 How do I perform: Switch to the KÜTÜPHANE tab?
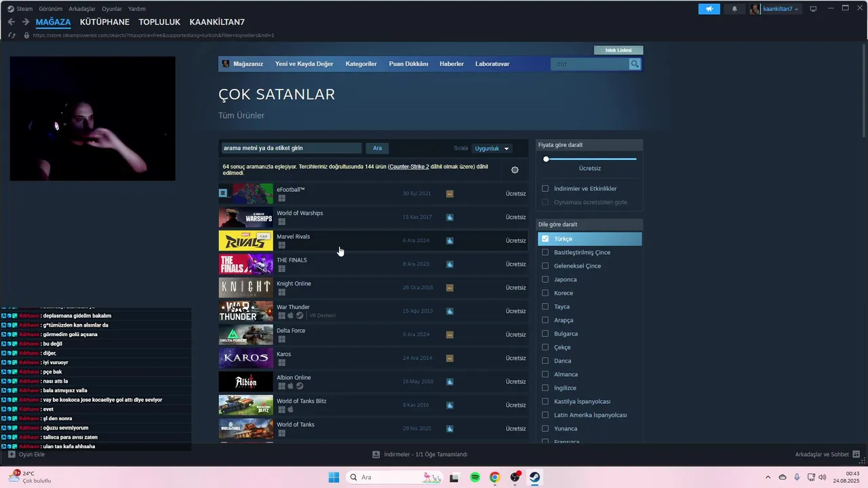point(104,22)
